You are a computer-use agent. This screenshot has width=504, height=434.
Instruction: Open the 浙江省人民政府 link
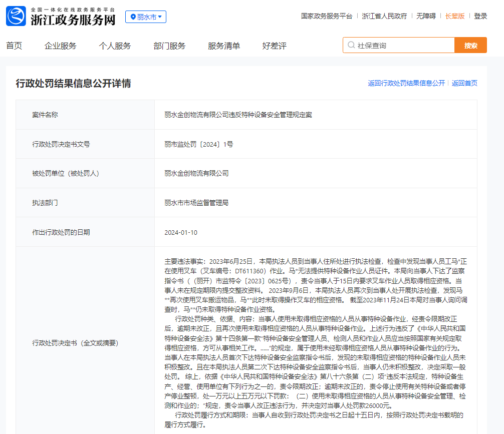384,16
